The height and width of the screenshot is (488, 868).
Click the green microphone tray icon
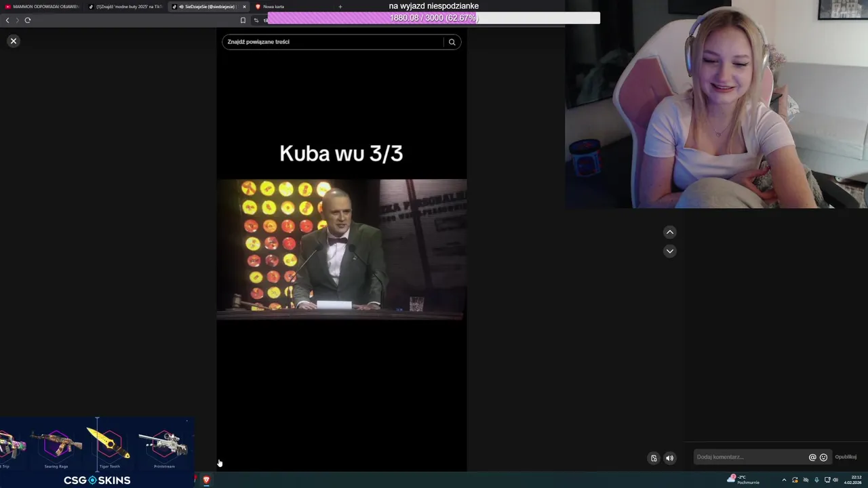pos(816,480)
